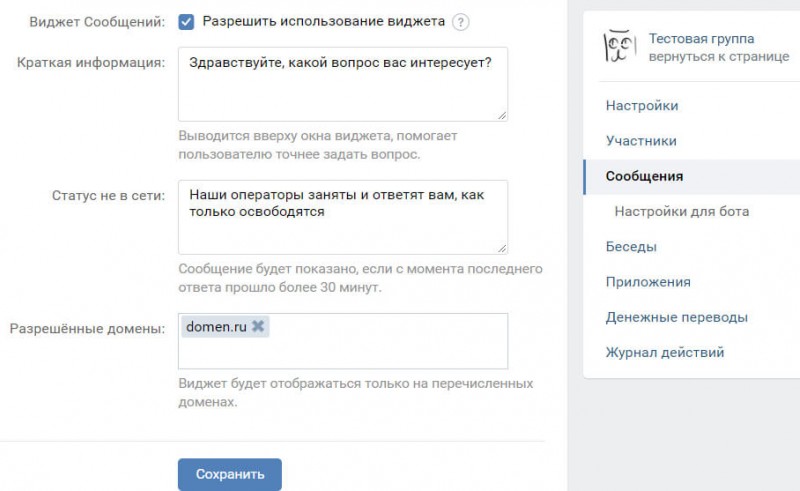
Task: Remove the domen.ru domain tag
Action: 258,326
